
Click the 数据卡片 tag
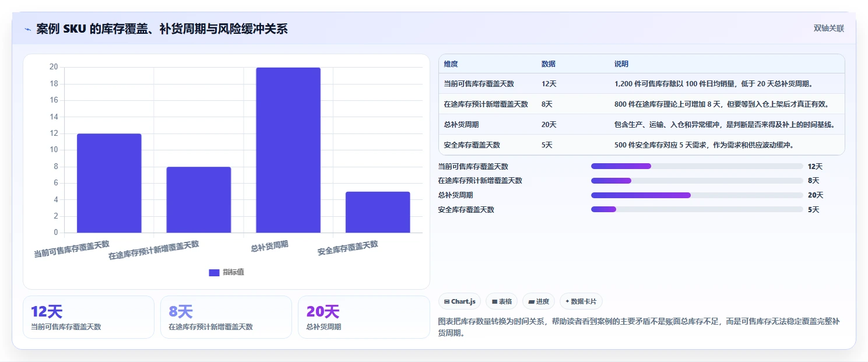[581, 301]
